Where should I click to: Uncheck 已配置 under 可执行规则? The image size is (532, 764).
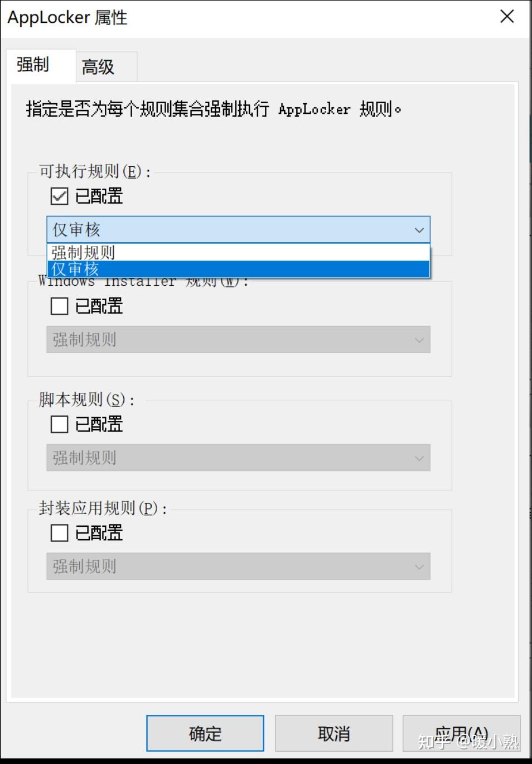point(59,196)
